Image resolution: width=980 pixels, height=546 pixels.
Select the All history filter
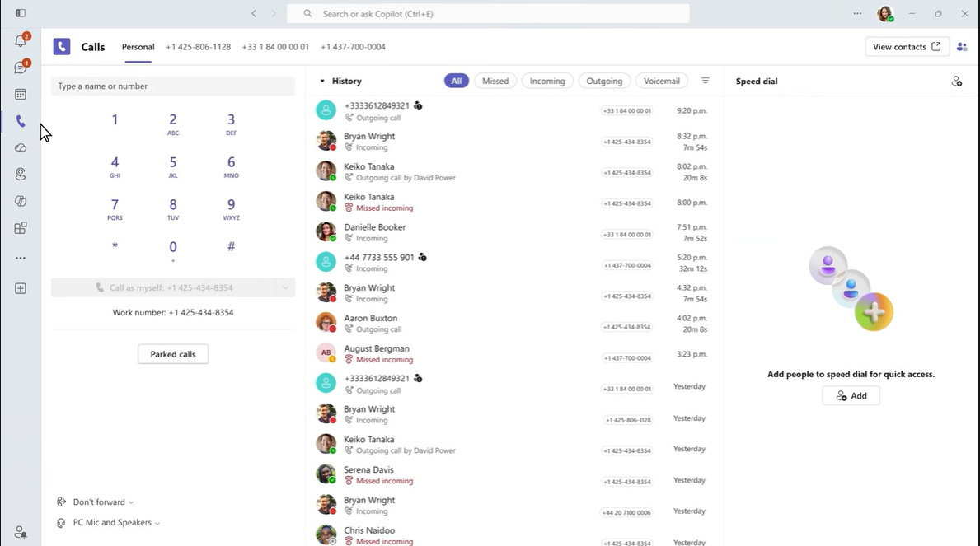(x=457, y=81)
